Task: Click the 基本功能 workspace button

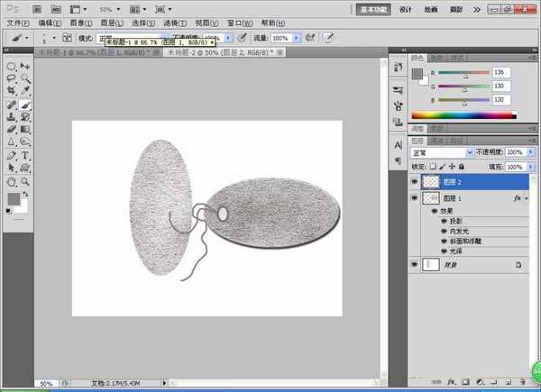Action: click(x=372, y=8)
